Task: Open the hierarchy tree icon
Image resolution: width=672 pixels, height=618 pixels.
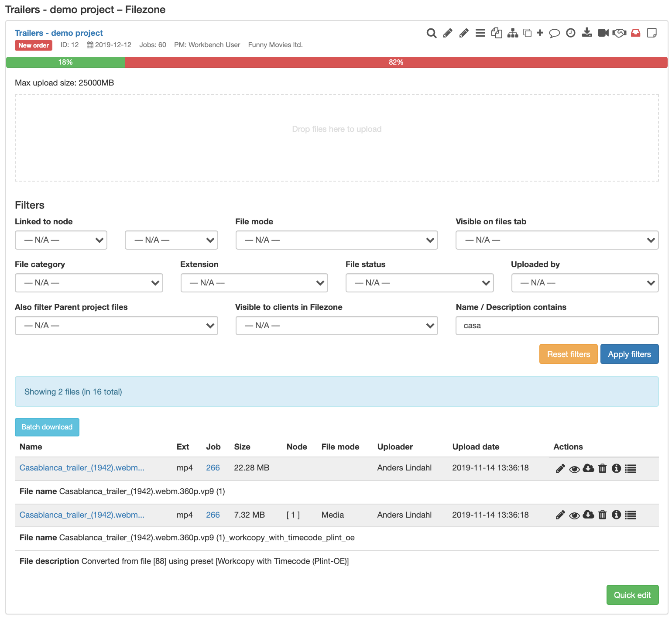Action: (x=513, y=33)
